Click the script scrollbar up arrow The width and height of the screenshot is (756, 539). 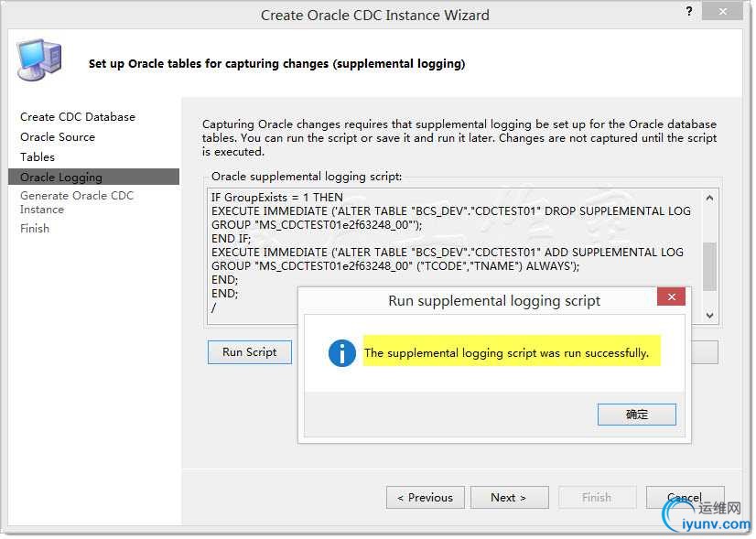[709, 199]
